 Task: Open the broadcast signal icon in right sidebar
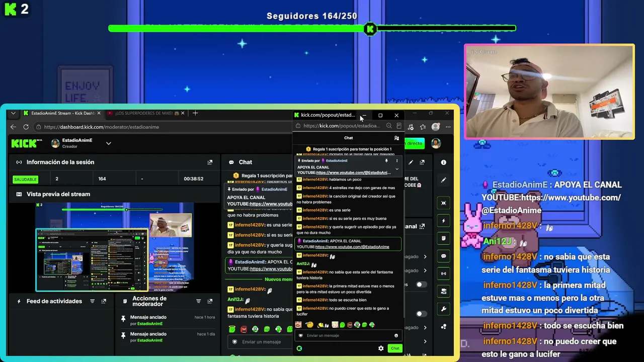[443, 274]
